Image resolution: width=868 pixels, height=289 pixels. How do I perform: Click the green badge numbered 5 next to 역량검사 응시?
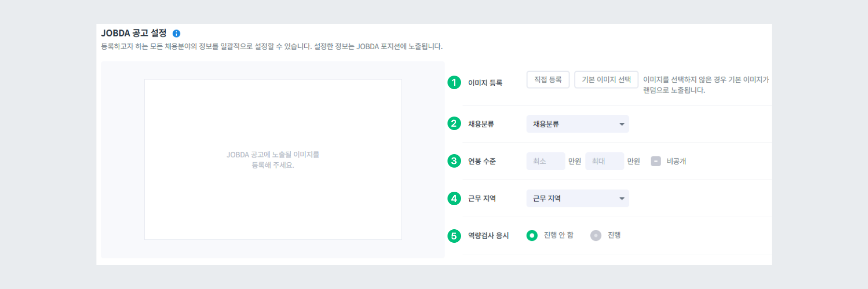[x=454, y=236]
